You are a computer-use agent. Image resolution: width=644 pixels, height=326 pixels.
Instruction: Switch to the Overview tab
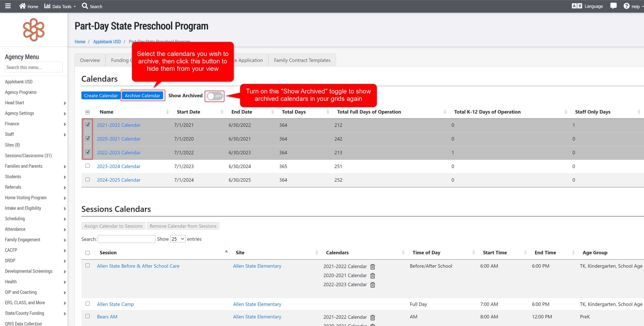pos(90,60)
